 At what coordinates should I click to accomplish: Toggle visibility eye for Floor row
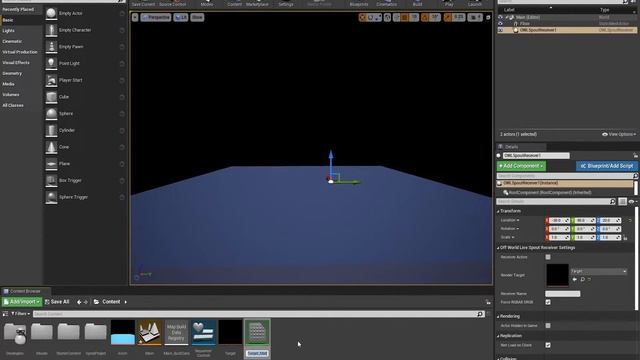pyautogui.click(x=500, y=24)
